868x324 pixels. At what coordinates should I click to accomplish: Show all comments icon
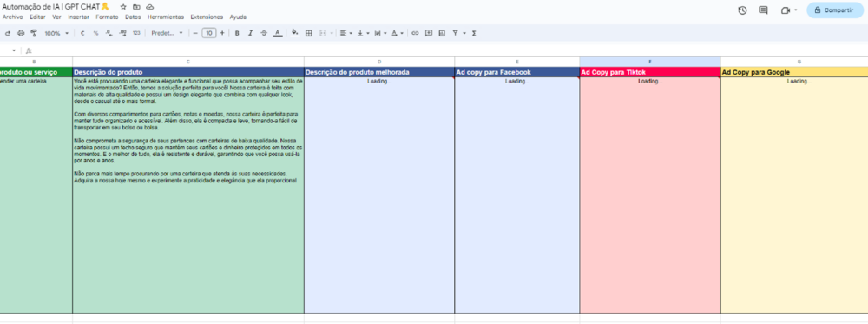point(763,10)
